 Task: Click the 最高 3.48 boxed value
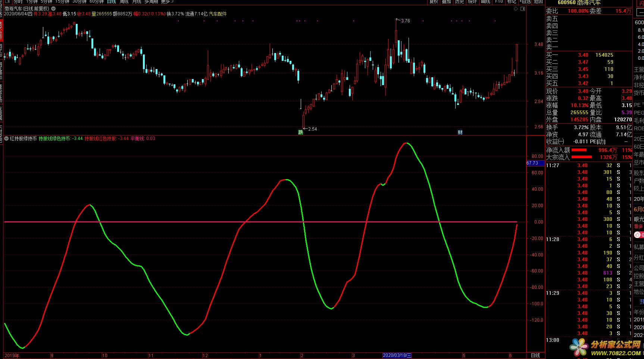(626, 98)
